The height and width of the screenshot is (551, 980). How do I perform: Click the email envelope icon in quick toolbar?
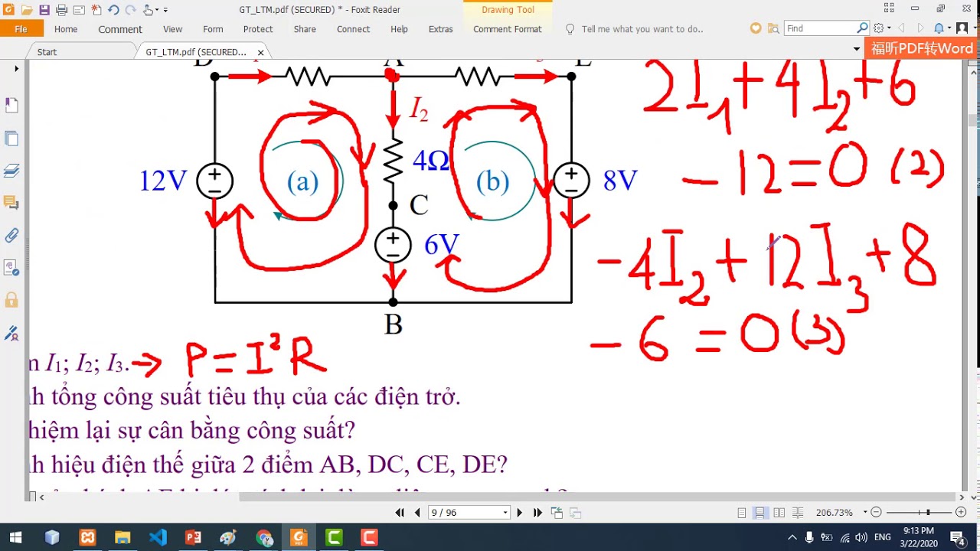79,10
